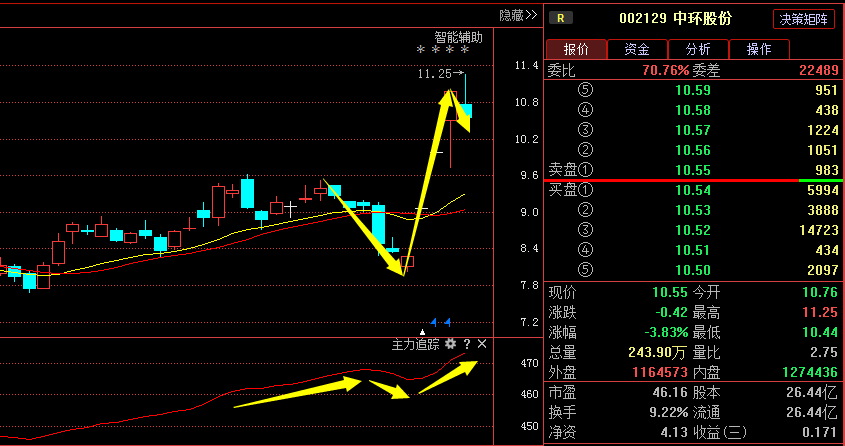Click the 主力追踪 help question mark
Screen dimensions: 845x446
pyautogui.click(x=466, y=344)
